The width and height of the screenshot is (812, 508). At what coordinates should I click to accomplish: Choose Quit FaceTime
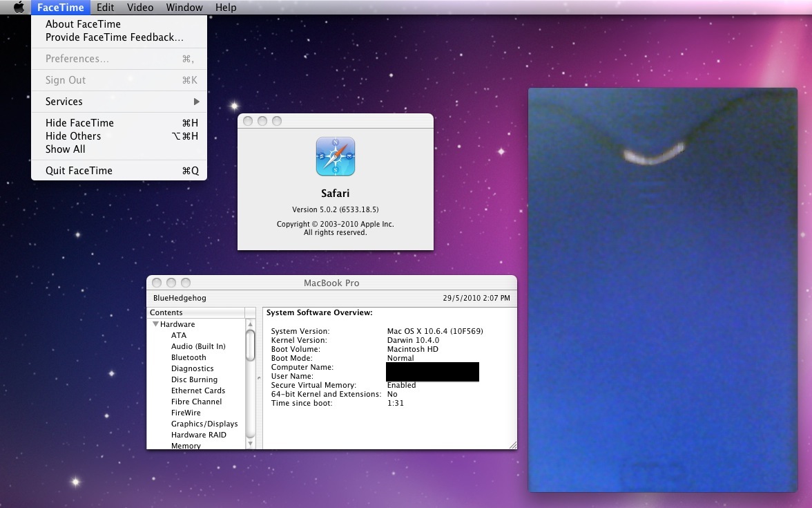pyautogui.click(x=119, y=171)
